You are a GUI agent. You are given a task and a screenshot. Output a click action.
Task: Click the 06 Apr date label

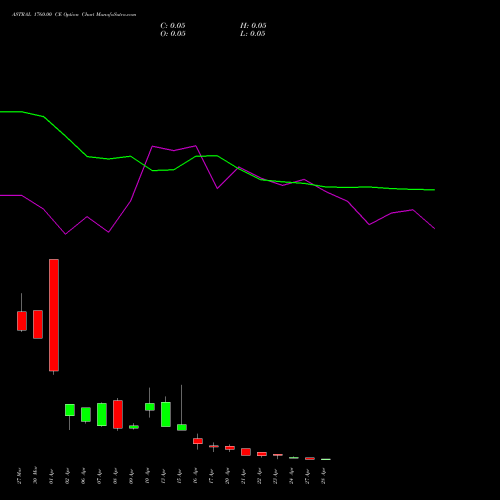pyautogui.click(x=83, y=476)
